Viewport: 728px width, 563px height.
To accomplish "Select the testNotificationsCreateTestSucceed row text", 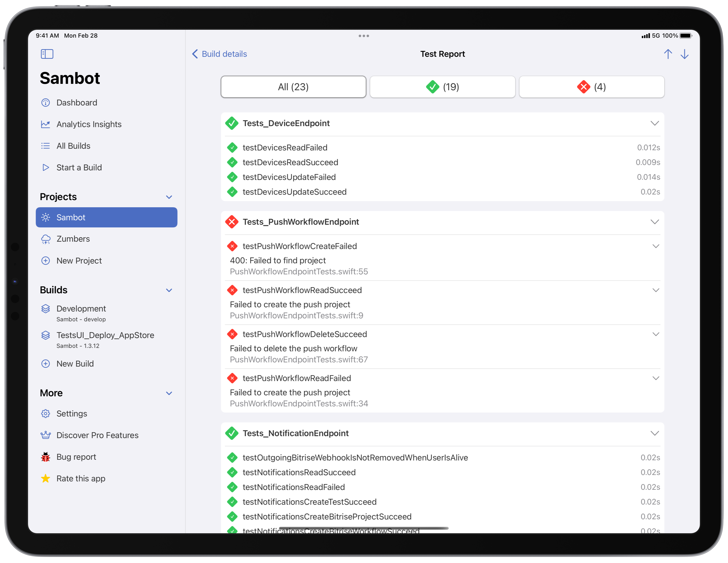I will pyautogui.click(x=310, y=502).
